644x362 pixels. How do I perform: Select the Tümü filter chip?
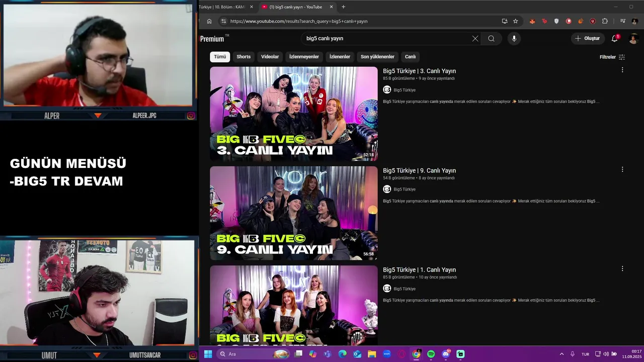coord(220,57)
